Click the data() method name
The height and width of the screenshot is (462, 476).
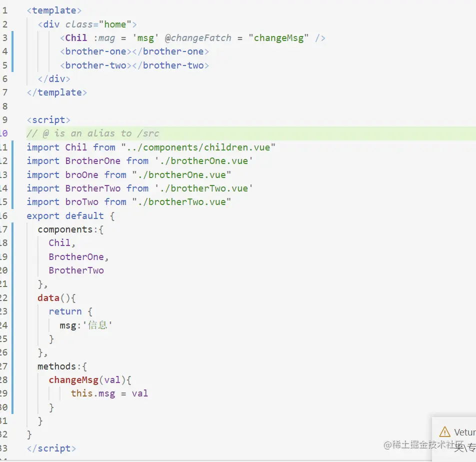48,298
